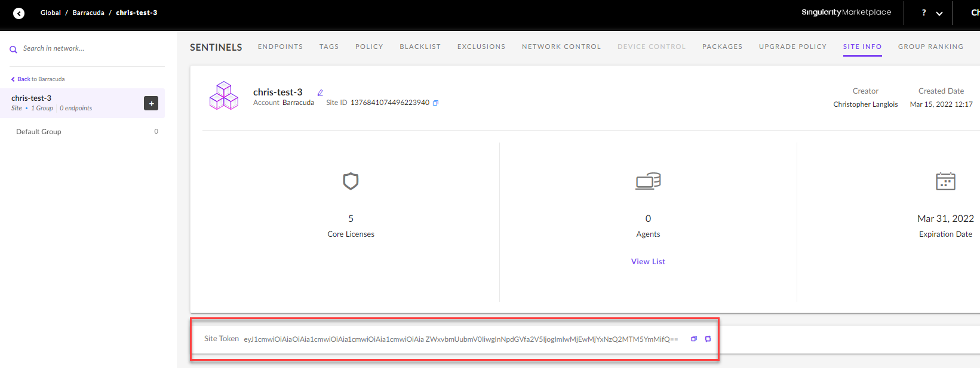Switch to the Endpoints tab
The image size is (980, 368).
[x=280, y=47]
